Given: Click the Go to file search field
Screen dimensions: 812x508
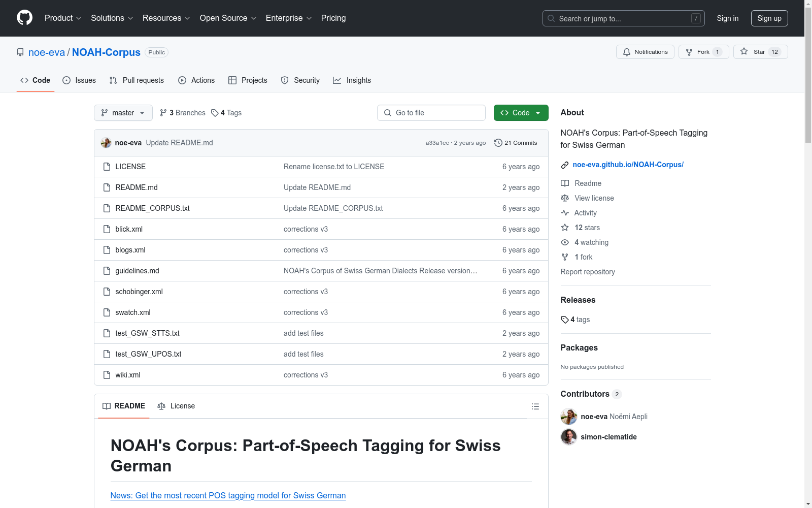Looking at the screenshot, I should coord(431,113).
